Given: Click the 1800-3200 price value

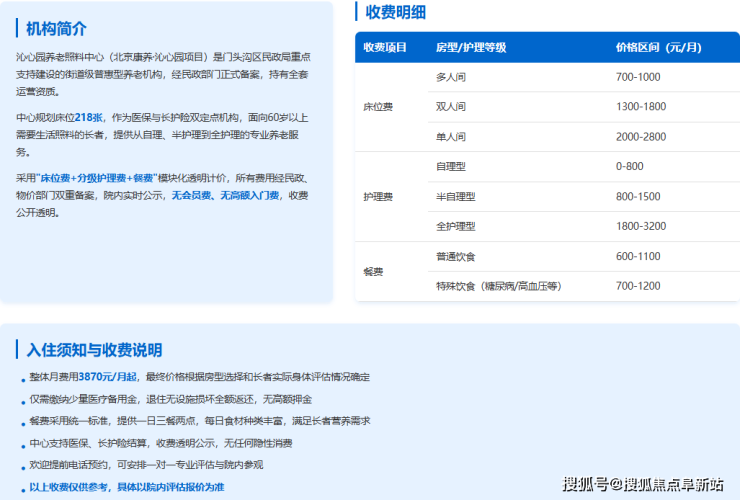Looking at the screenshot, I should (x=641, y=226).
